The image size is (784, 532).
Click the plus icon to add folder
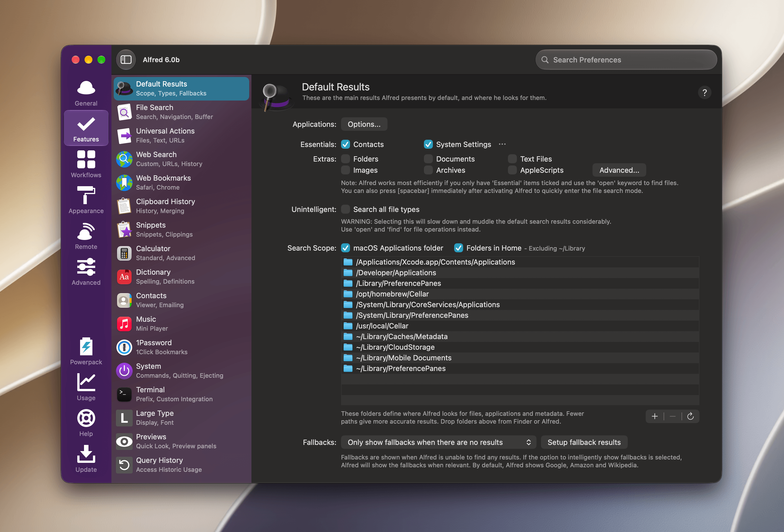654,416
